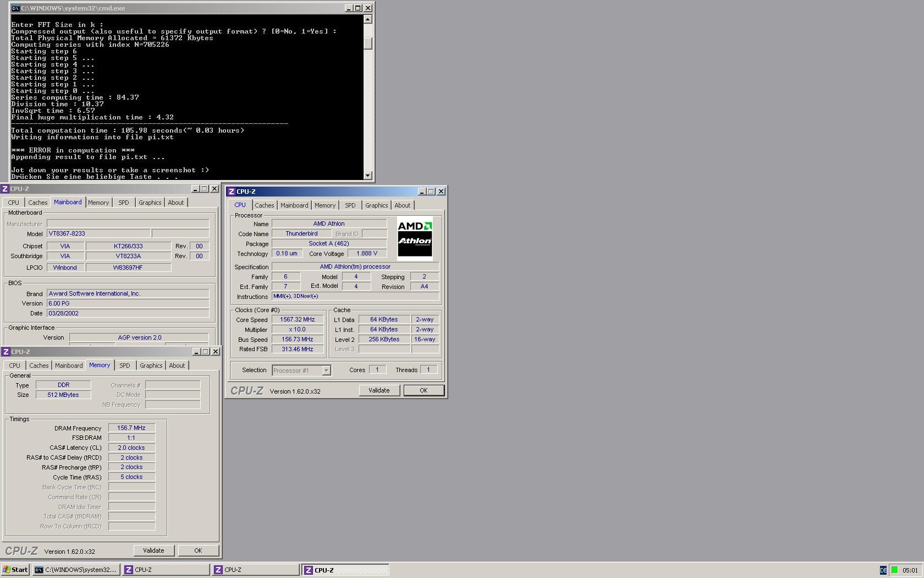Close the front CPU-Z window
The image size is (924, 578).
(x=441, y=192)
